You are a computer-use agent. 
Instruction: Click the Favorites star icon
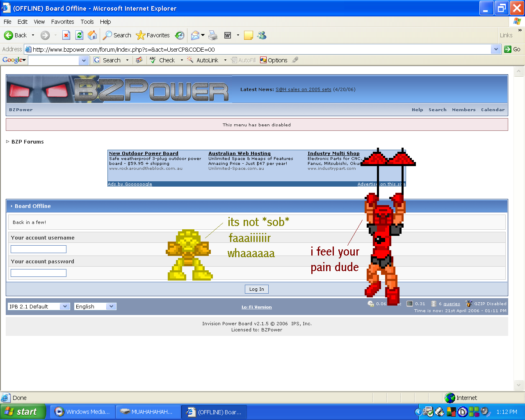coord(141,35)
